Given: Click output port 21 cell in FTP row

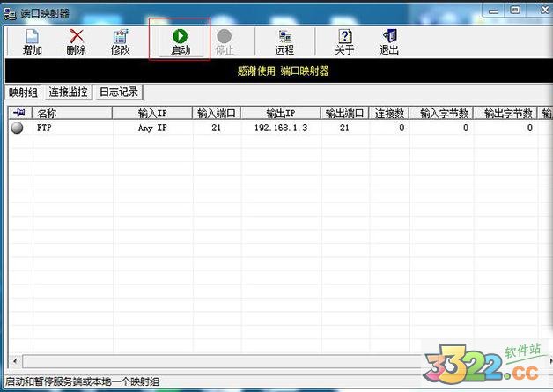Looking at the screenshot, I should [344, 128].
